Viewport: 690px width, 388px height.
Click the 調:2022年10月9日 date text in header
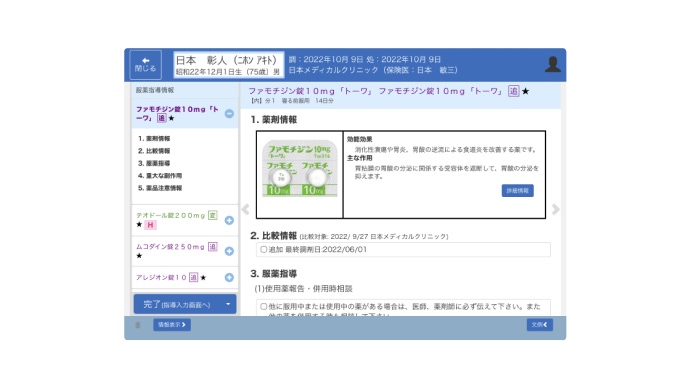point(326,59)
